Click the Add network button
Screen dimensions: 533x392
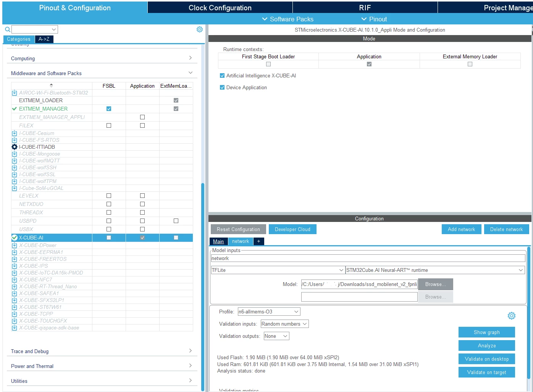click(461, 229)
